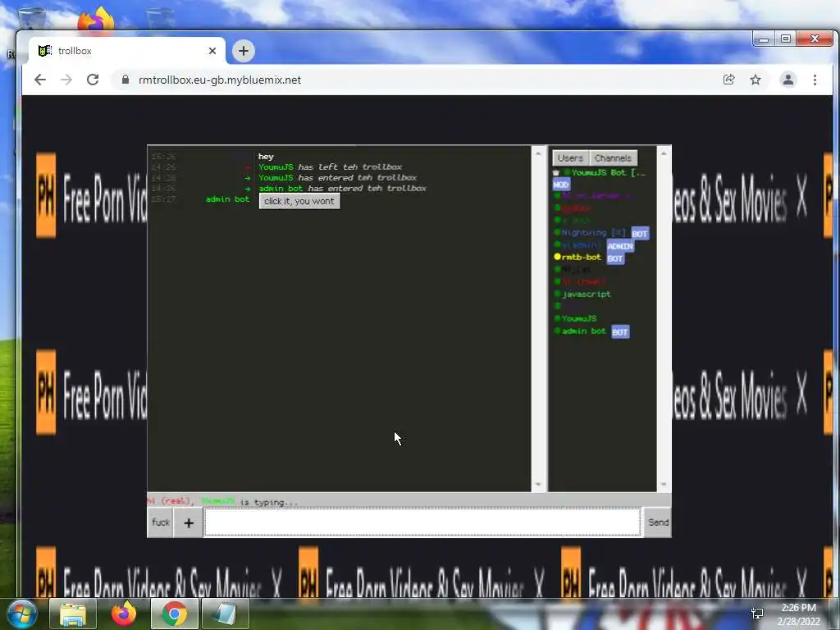Viewport: 840px width, 630px height.
Task: Click the chat scrollbar down arrow
Action: (538, 484)
